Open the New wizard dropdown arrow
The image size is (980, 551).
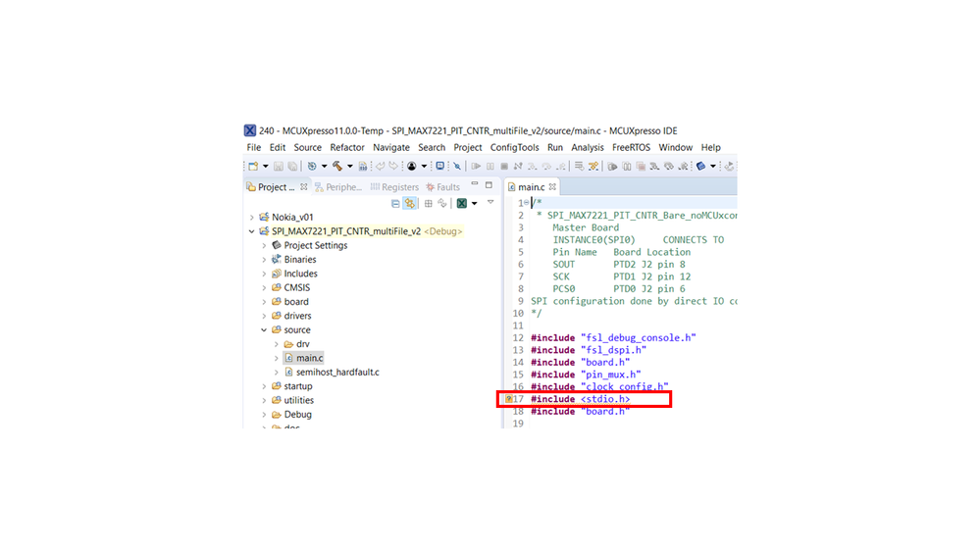266,166
